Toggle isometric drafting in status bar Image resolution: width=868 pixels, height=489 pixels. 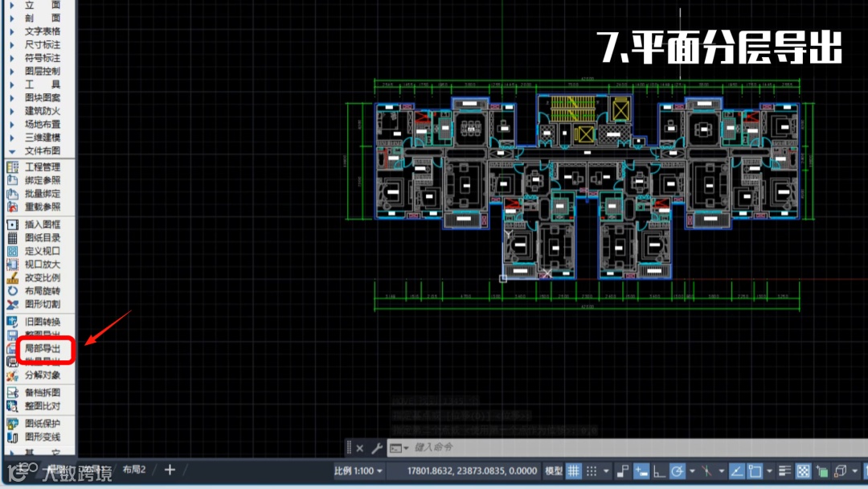coord(707,471)
